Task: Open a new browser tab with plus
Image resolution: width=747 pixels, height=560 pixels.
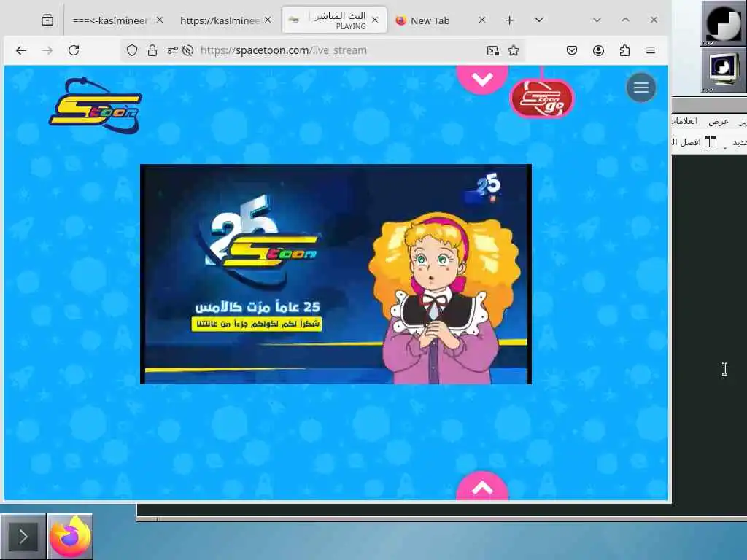Action: [509, 20]
